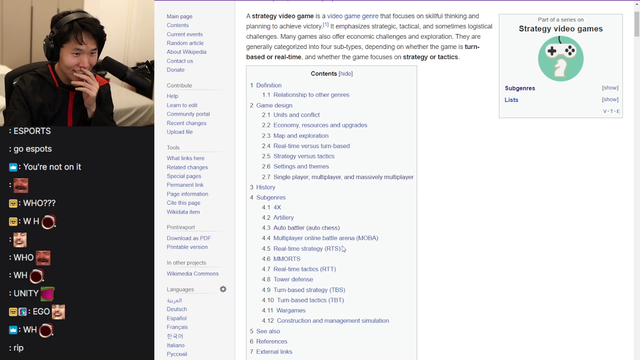Switch to the Italiano language version

[x=176, y=345]
